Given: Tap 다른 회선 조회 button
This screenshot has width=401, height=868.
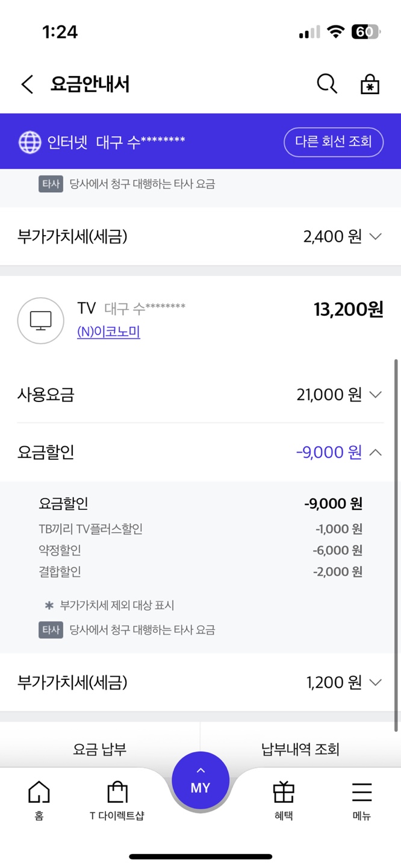Looking at the screenshot, I should (334, 142).
